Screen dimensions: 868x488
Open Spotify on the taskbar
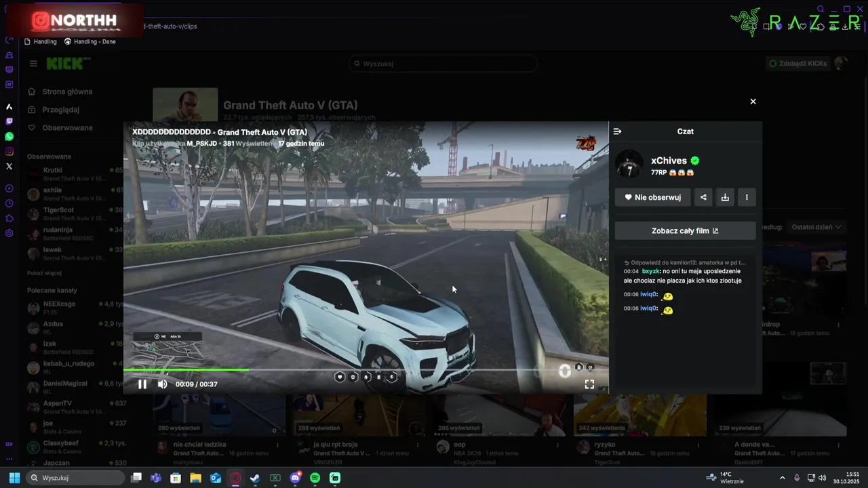coord(315,478)
